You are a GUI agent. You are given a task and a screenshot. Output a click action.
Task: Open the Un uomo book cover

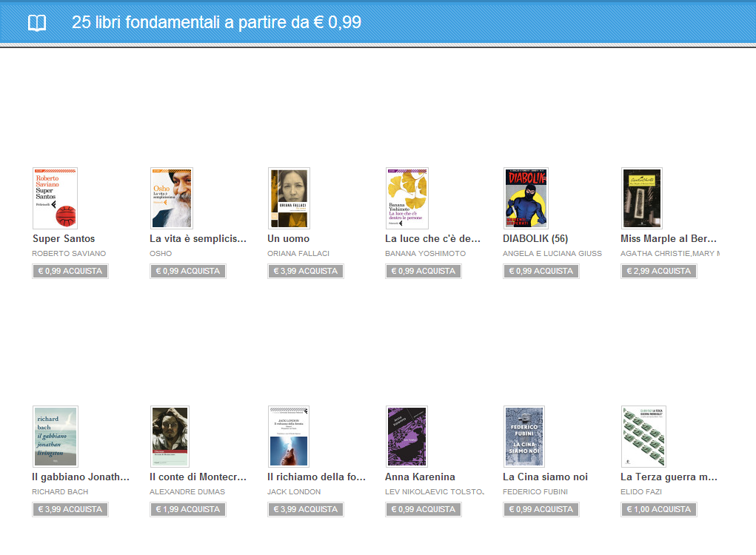point(289,198)
